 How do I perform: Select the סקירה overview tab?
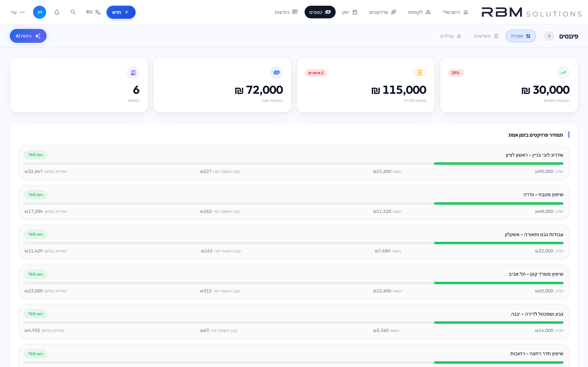pos(520,36)
